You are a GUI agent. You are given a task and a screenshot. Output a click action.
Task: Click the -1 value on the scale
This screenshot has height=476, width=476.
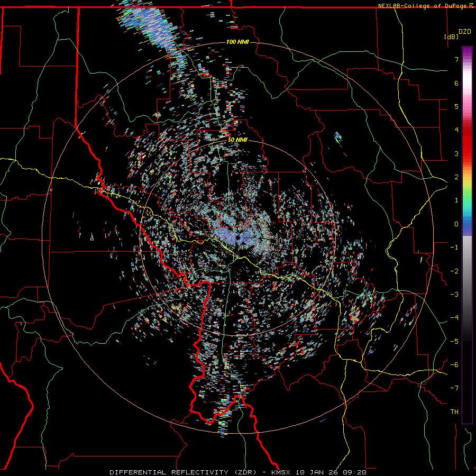tap(454, 248)
